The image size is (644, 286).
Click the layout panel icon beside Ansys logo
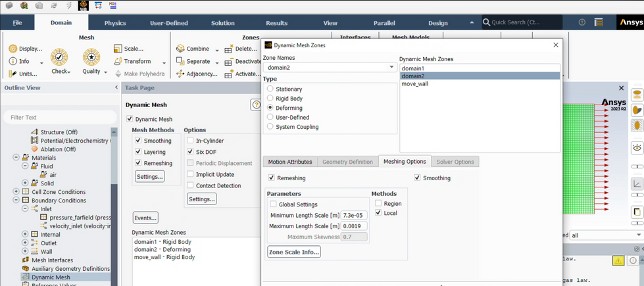point(599,22)
